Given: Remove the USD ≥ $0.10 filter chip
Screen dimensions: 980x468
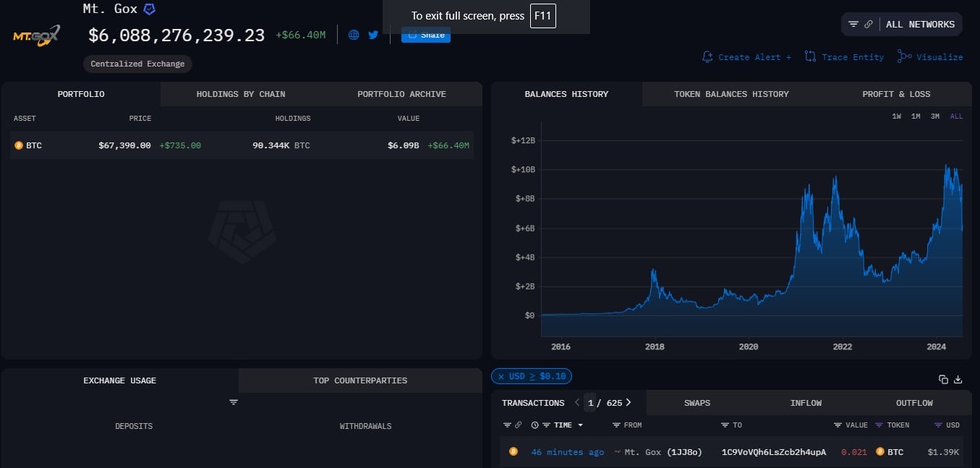Looking at the screenshot, I should tap(501, 376).
